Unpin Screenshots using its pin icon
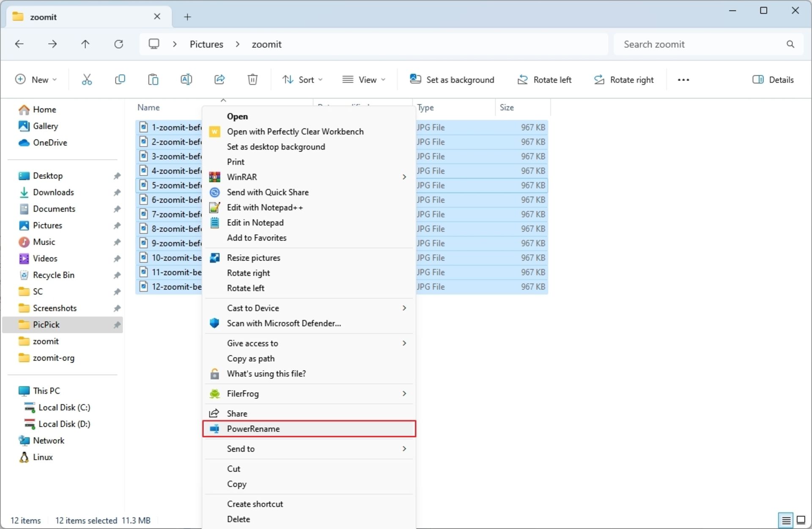 117,308
